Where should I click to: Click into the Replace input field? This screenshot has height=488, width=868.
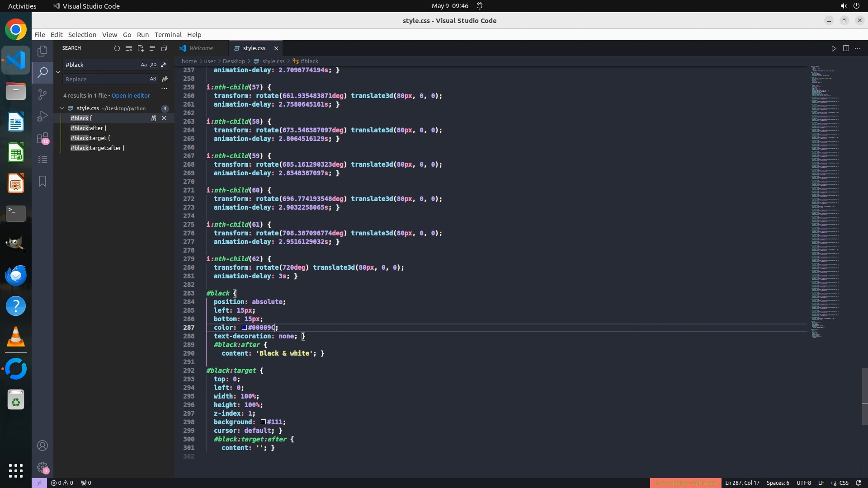point(105,79)
